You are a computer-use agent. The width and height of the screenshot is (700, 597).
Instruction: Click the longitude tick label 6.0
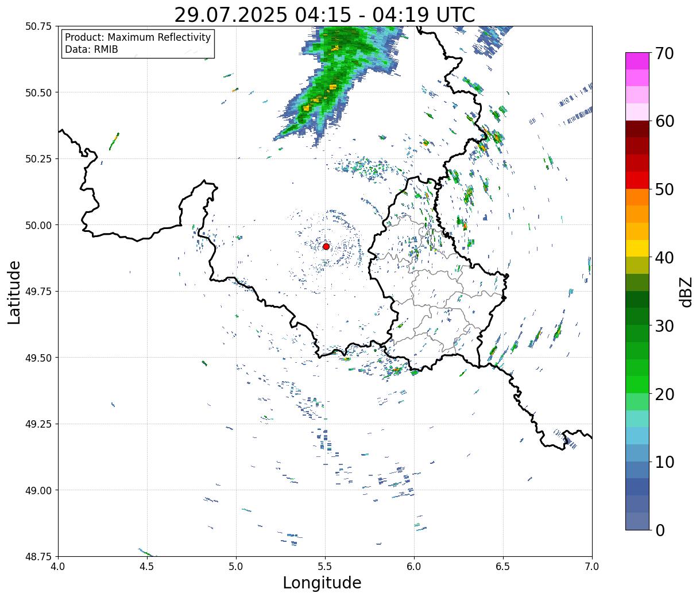[414, 567]
